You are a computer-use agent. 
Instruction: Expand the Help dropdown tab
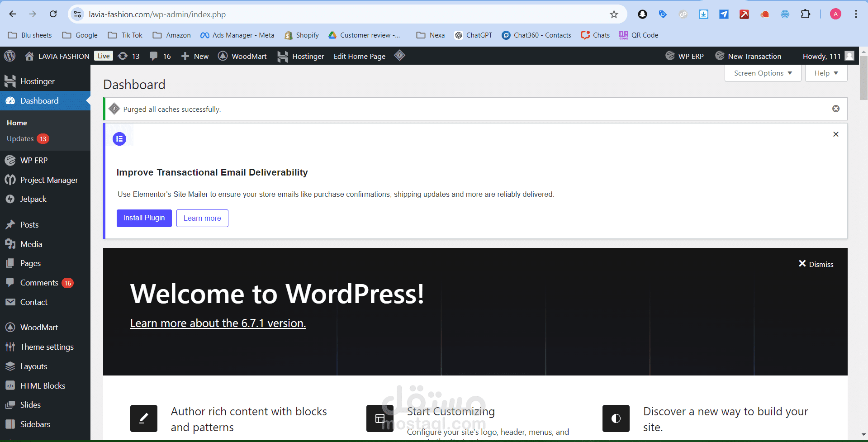[x=826, y=73]
